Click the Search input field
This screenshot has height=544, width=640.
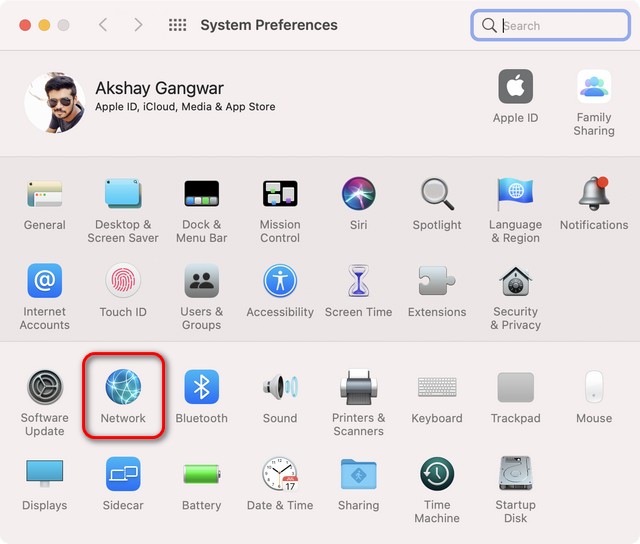pyautogui.click(x=560, y=25)
